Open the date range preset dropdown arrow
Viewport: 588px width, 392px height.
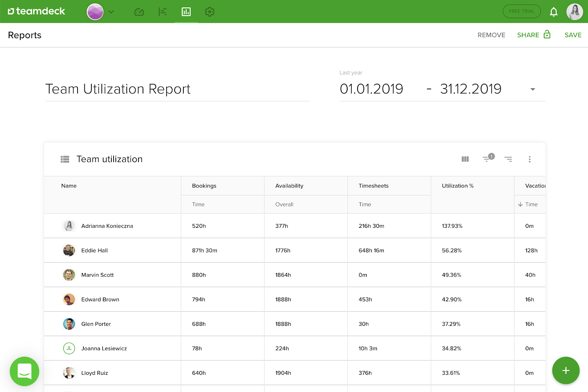(533, 89)
